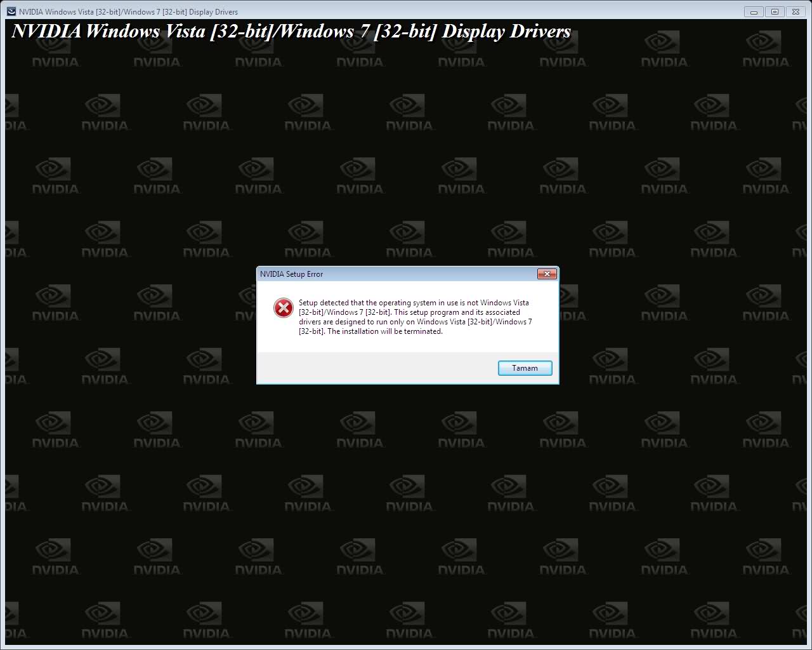Click the red error icon in dialog
This screenshot has width=812, height=650.
[283, 308]
